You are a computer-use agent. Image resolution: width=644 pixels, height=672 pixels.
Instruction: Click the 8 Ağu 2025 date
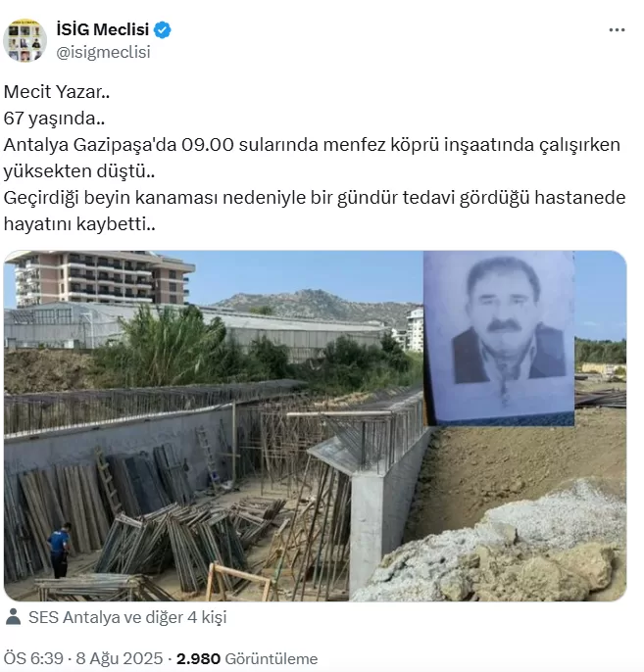120,658
